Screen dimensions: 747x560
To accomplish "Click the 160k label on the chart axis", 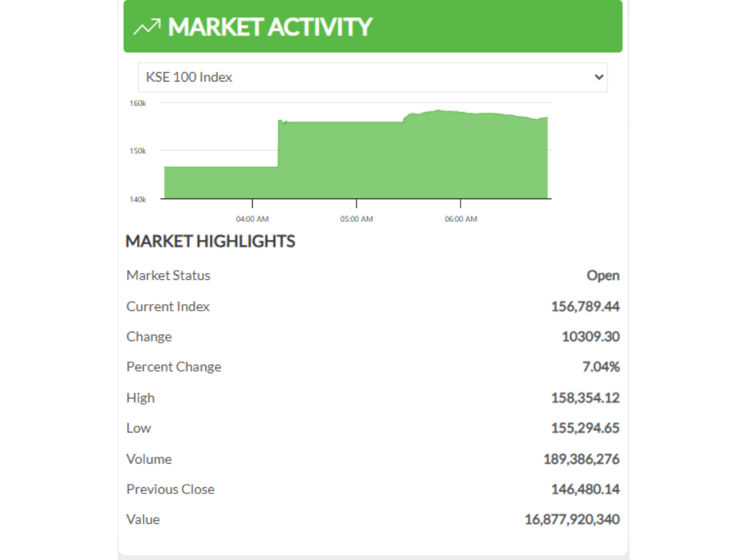I will coord(138,103).
